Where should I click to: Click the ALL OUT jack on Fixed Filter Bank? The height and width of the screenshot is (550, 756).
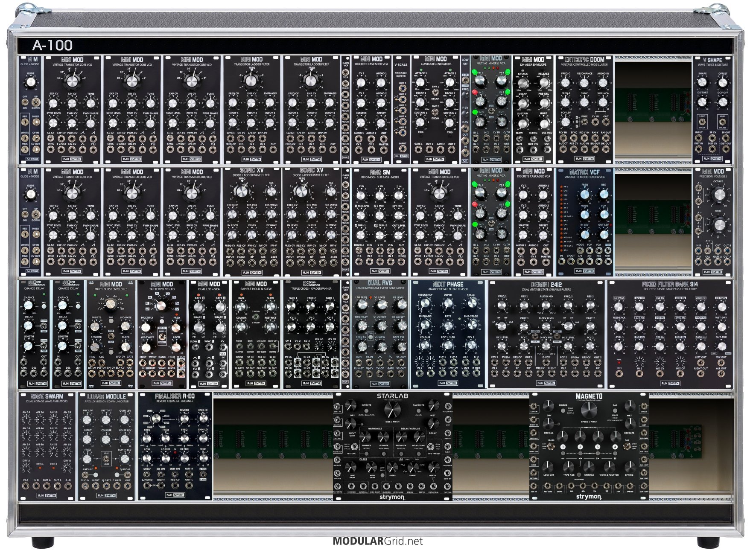(x=721, y=374)
